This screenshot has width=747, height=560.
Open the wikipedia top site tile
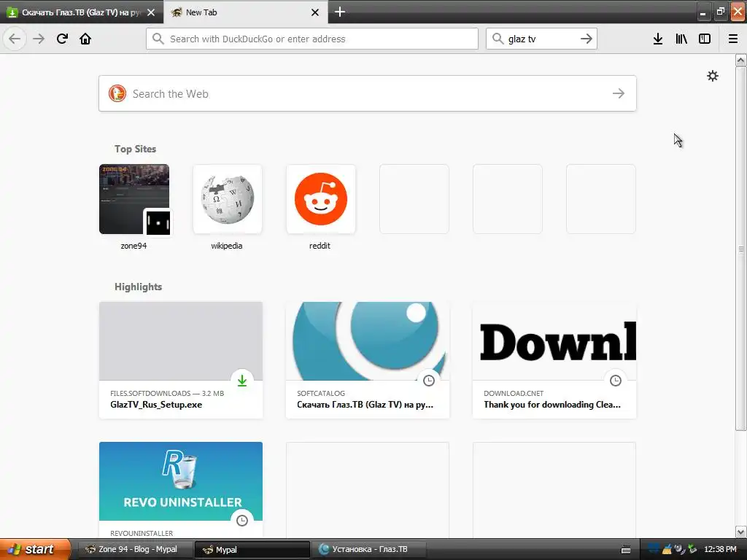click(x=228, y=199)
